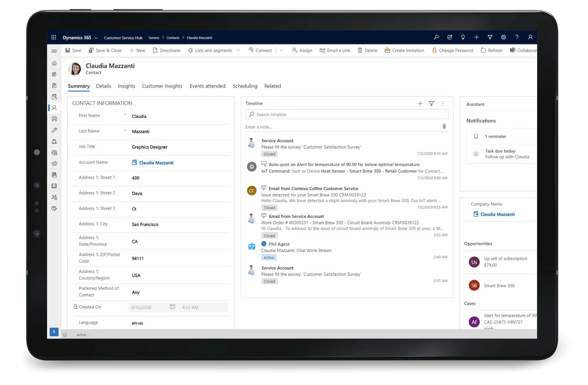Click Email a Link
This screenshot has width=588, height=385.
click(x=335, y=50)
